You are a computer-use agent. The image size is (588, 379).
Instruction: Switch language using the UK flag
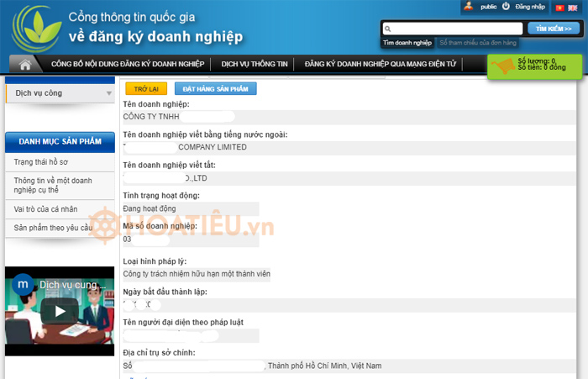point(572,7)
